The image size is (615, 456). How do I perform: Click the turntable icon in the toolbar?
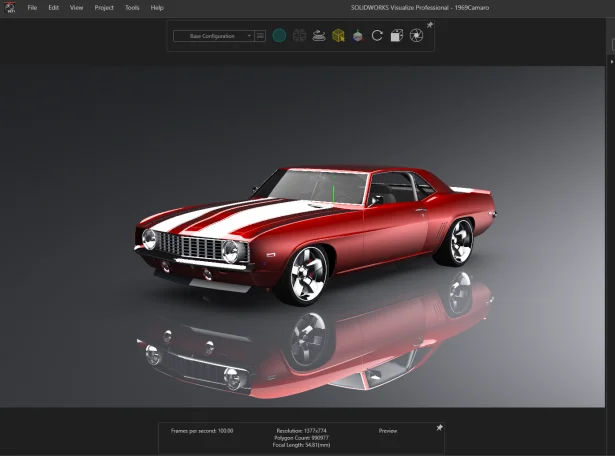(x=318, y=36)
